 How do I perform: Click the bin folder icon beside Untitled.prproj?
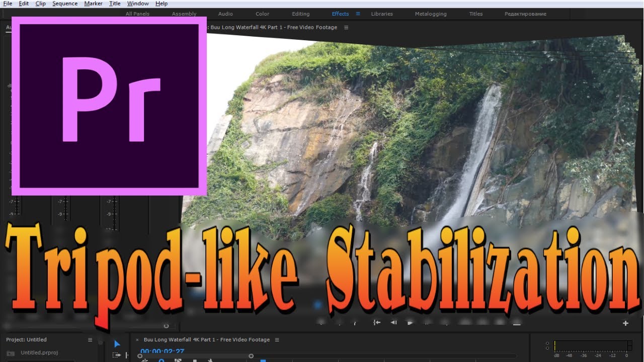click(10, 353)
